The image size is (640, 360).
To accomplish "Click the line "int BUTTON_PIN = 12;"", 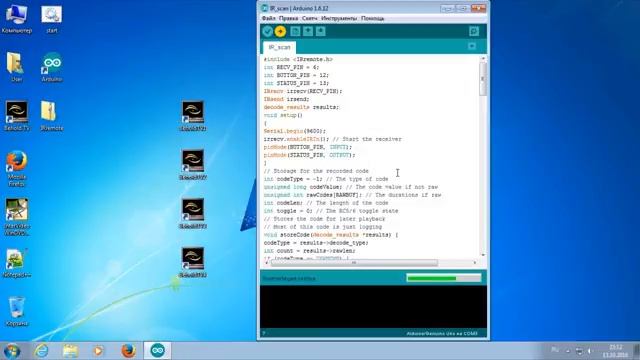I will (x=296, y=75).
